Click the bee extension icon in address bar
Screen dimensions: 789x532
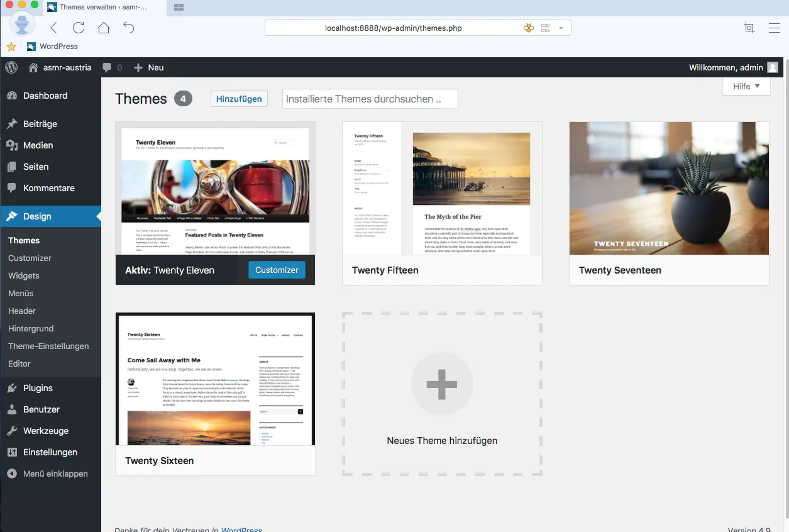click(x=529, y=28)
